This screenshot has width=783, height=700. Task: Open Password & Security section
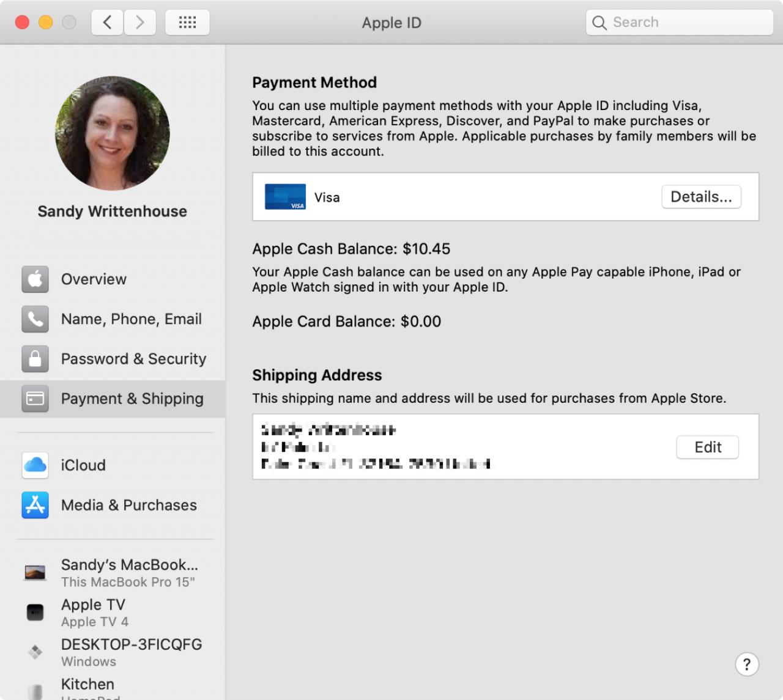(x=113, y=359)
